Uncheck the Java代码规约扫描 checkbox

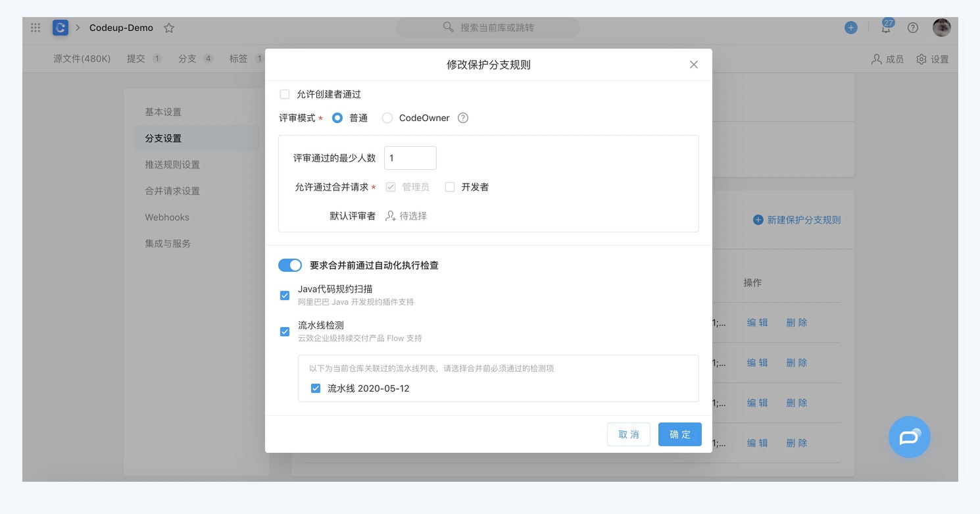[285, 296]
